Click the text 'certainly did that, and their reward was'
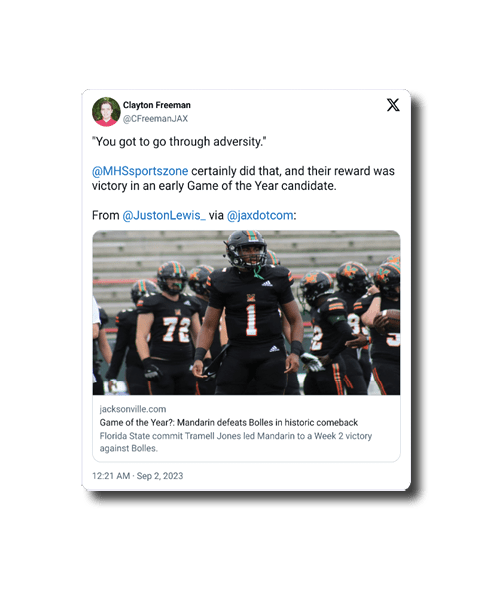Image resolution: width=498 pixels, height=589 pixels. click(x=293, y=171)
